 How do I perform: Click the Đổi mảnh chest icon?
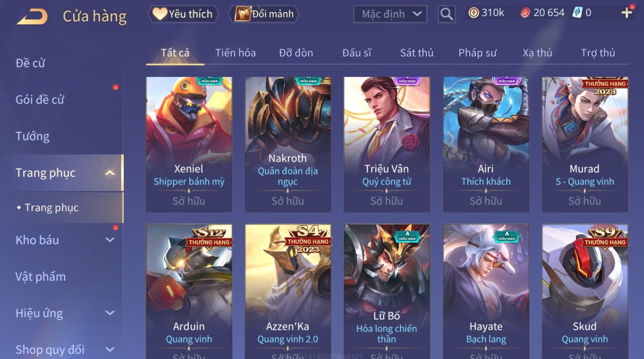[242, 14]
